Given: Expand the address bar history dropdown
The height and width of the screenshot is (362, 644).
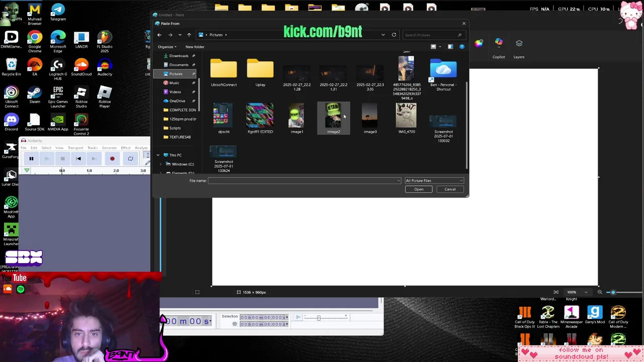Looking at the screenshot, I should [383, 35].
